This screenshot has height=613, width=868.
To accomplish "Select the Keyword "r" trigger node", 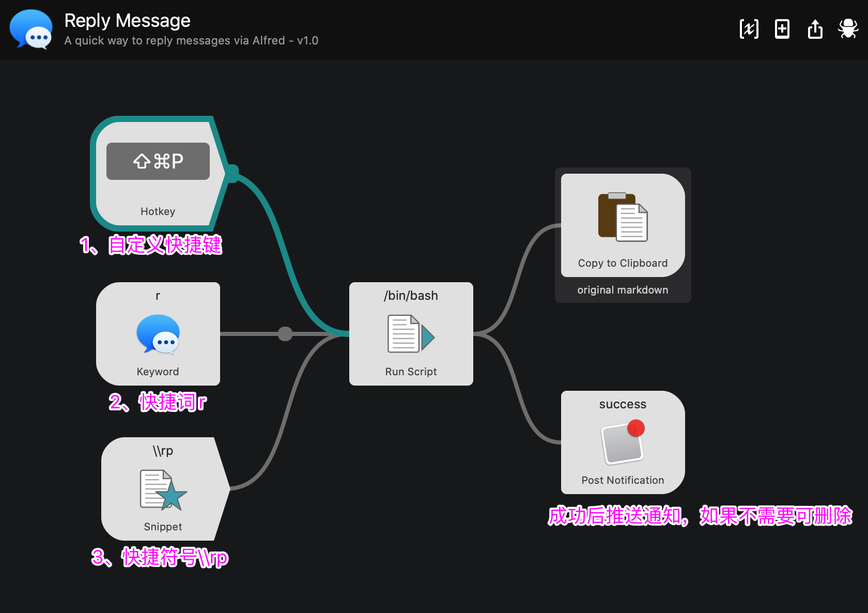I will (158, 334).
